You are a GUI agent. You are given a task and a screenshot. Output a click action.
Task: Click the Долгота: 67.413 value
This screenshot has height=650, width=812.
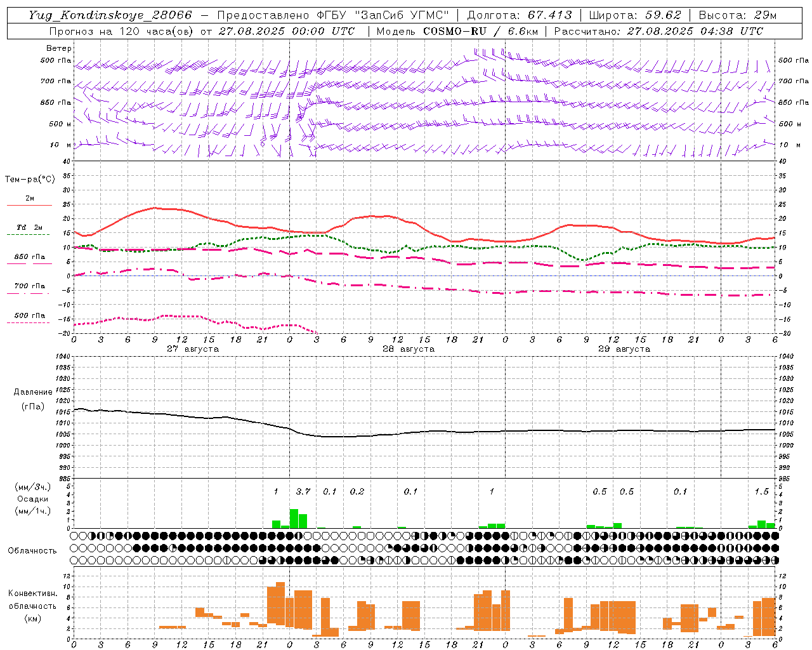[x=519, y=15]
